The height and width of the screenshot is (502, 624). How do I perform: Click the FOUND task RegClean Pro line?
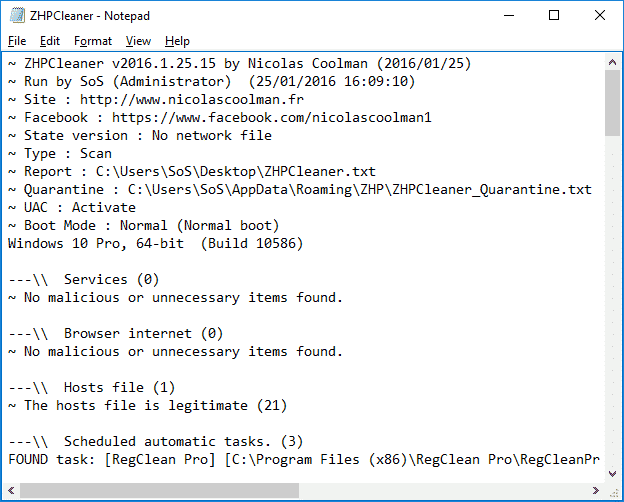(x=300, y=459)
